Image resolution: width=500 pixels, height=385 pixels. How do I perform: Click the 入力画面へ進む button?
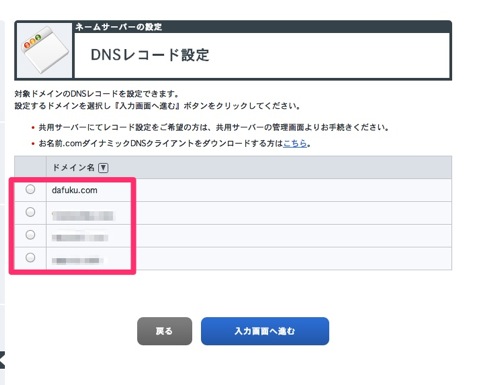click(265, 331)
